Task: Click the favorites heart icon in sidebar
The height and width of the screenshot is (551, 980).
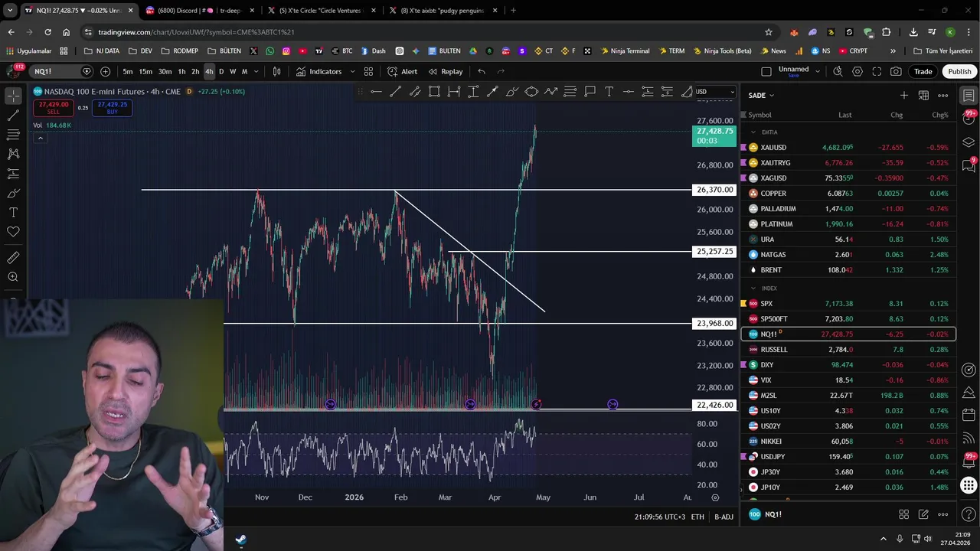Action: pyautogui.click(x=13, y=232)
